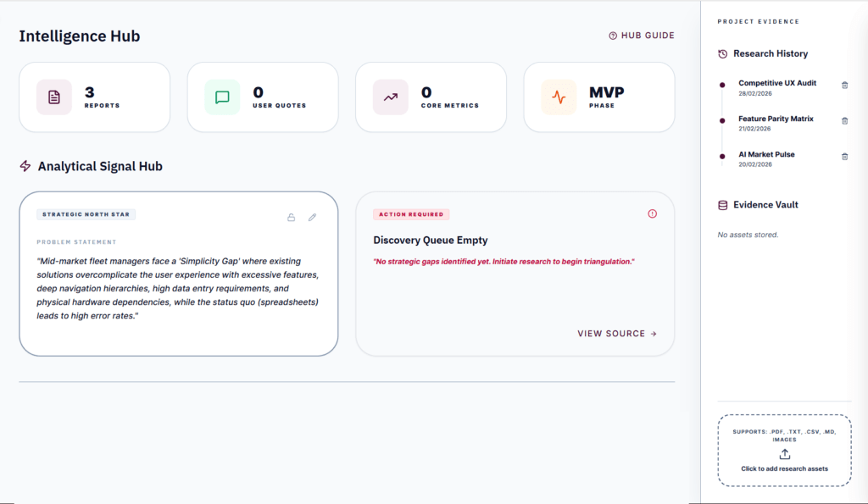The width and height of the screenshot is (868, 504).
Task: Select the Strategic North Star problem statement text
Action: [178, 288]
